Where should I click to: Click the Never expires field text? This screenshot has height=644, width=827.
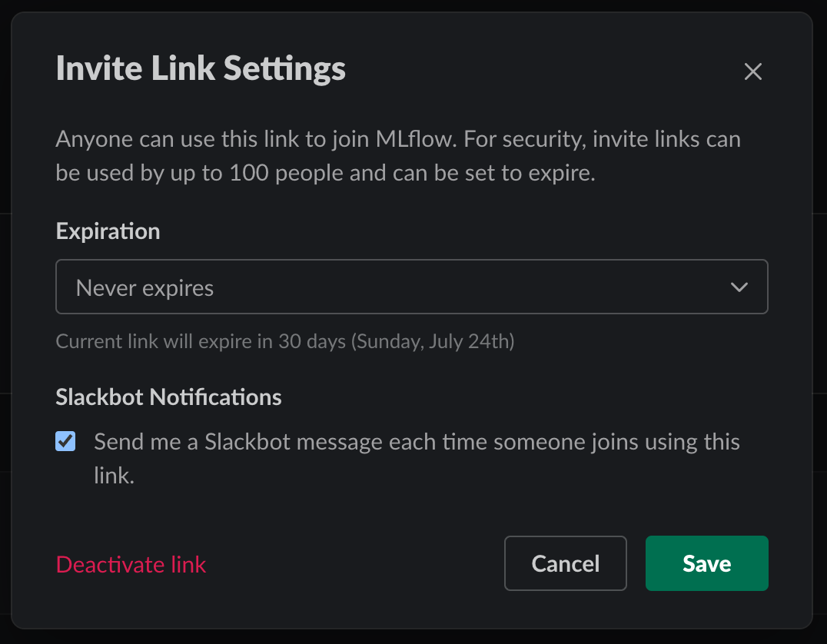tap(144, 287)
